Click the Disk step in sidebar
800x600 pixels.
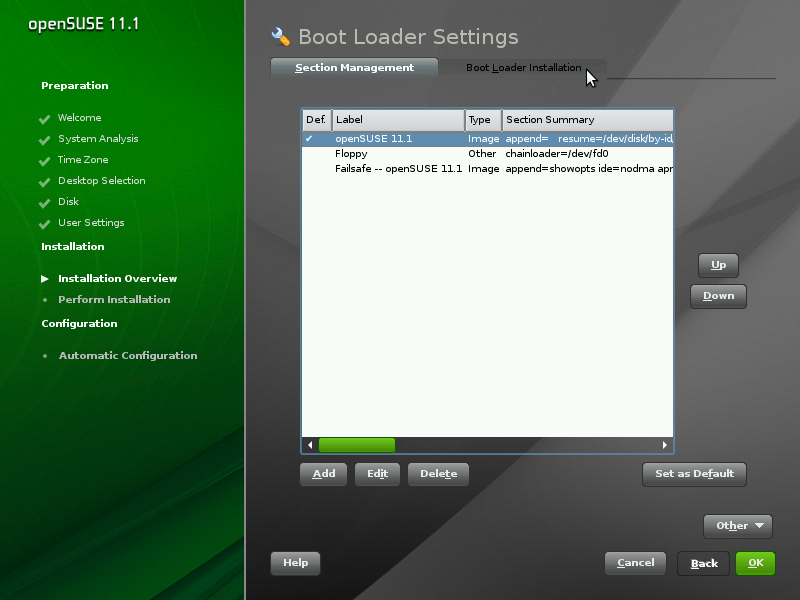click(x=68, y=202)
